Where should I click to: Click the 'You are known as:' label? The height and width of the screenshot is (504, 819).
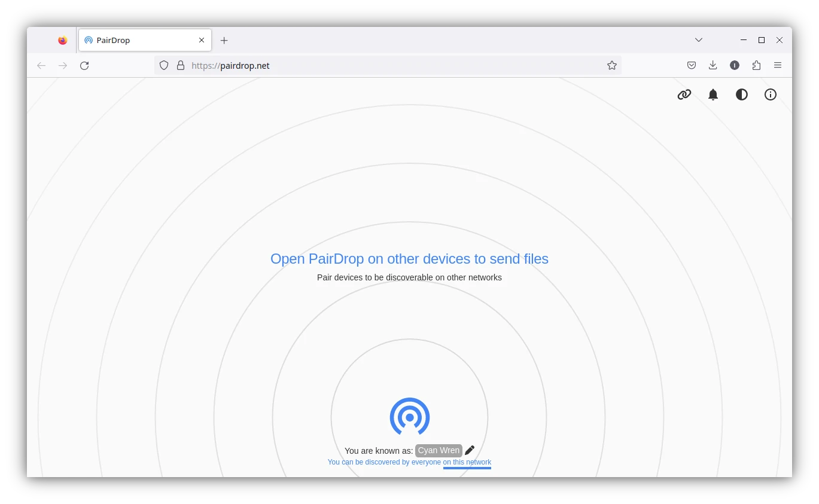click(379, 451)
